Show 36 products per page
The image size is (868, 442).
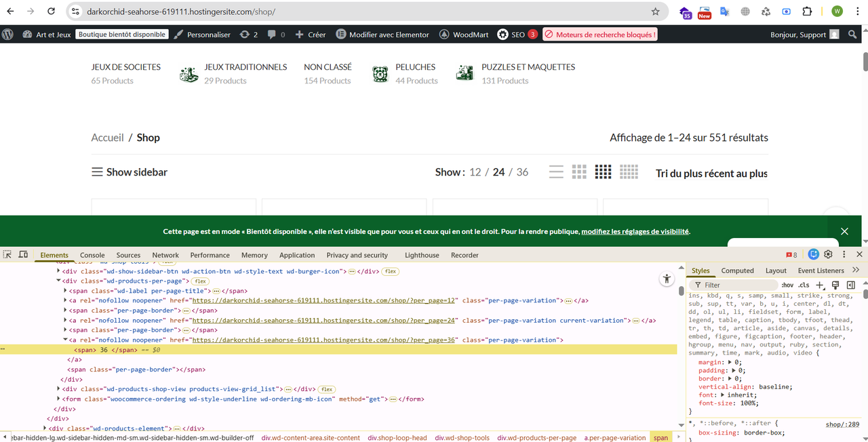click(x=522, y=172)
